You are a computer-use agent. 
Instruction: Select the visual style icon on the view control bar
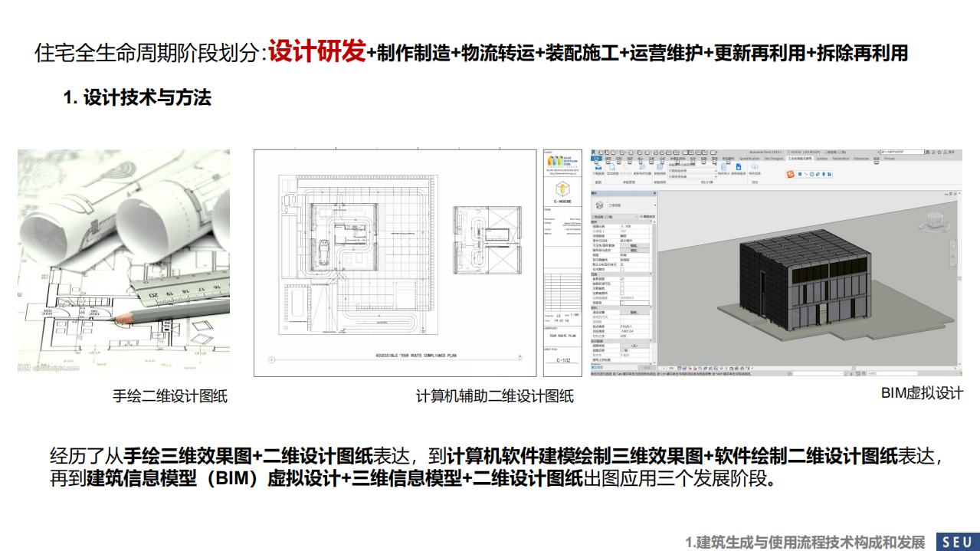pyautogui.click(x=684, y=369)
